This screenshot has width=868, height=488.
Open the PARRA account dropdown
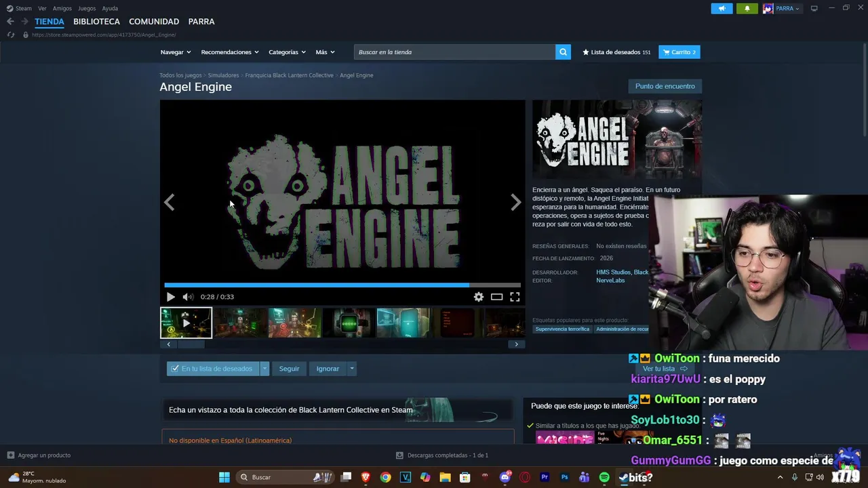coord(781,8)
